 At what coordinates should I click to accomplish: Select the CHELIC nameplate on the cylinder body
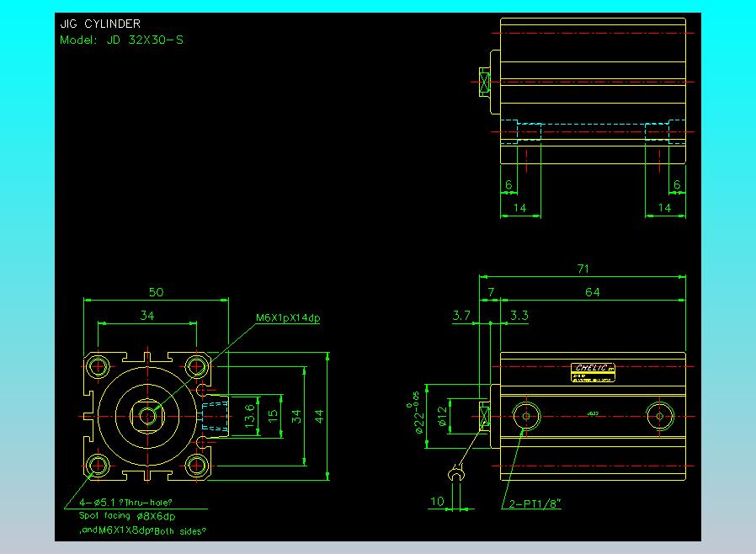(x=593, y=373)
